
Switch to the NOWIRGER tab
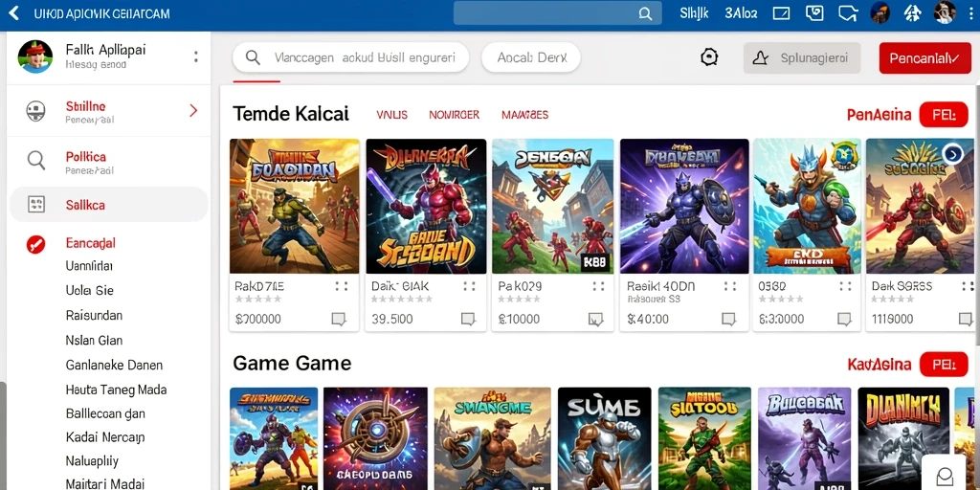tap(454, 115)
